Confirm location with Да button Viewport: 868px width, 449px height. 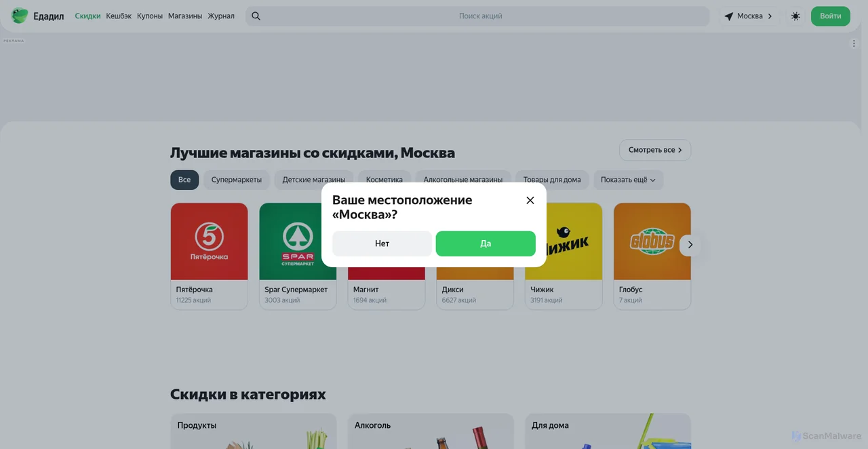pos(486,243)
